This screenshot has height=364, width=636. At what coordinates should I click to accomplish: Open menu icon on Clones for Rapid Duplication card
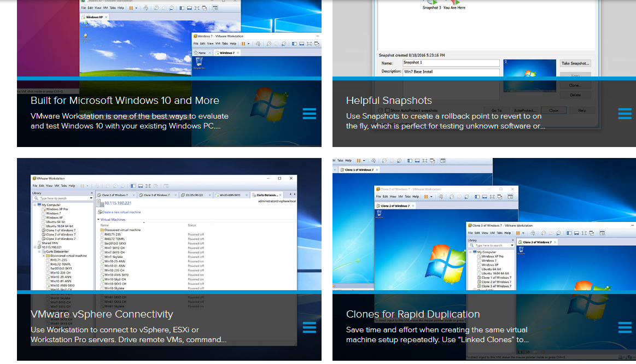coord(625,327)
